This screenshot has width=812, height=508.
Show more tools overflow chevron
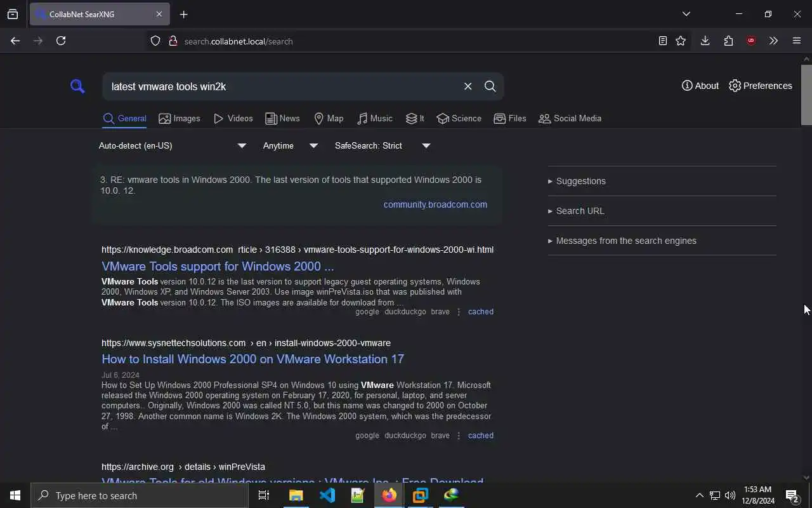[x=773, y=41]
